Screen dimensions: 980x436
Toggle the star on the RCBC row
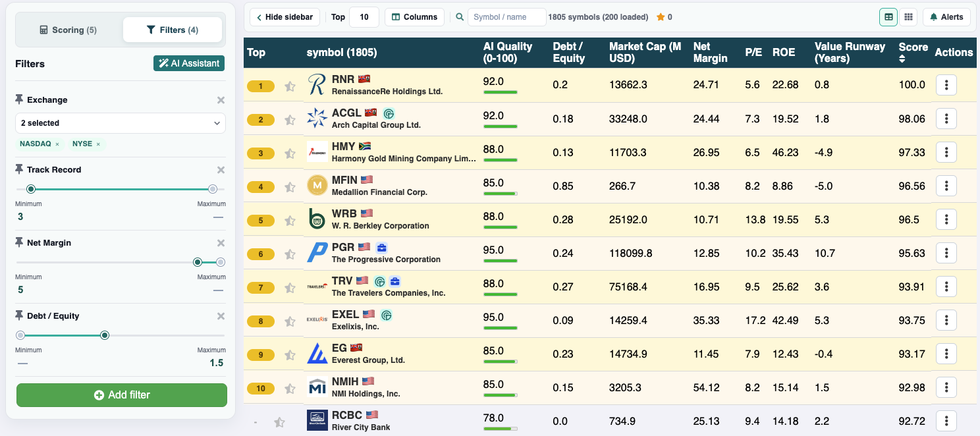279,422
